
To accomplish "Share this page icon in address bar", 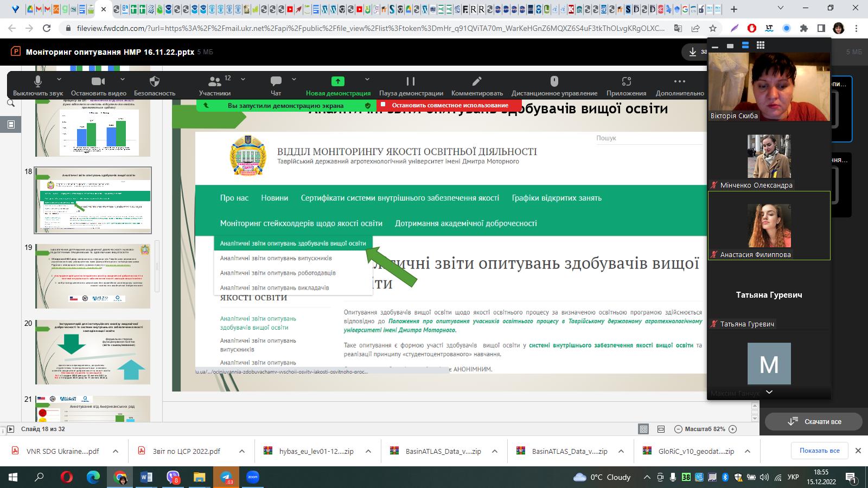I will coord(695,28).
